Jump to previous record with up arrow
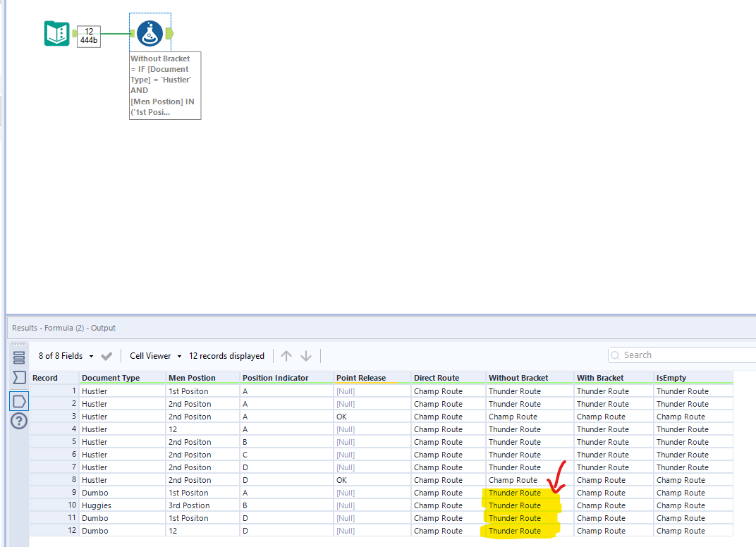 click(x=286, y=356)
